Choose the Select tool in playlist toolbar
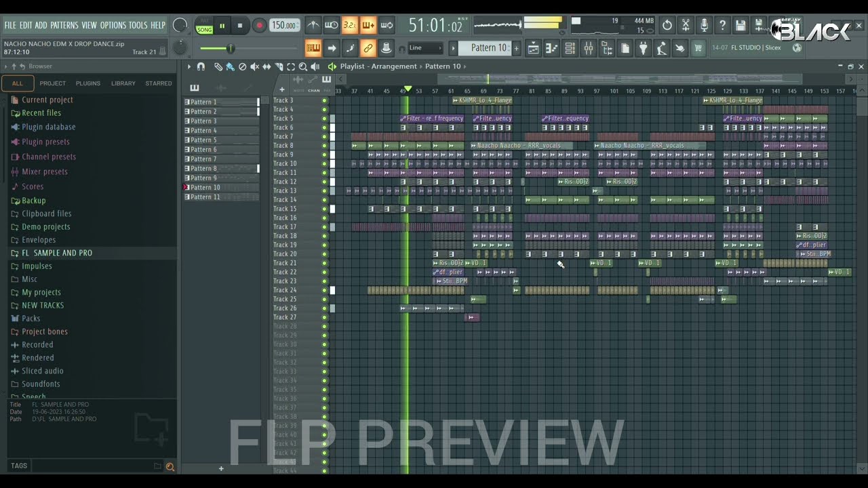Image resolution: width=868 pixels, height=488 pixels. (291, 66)
